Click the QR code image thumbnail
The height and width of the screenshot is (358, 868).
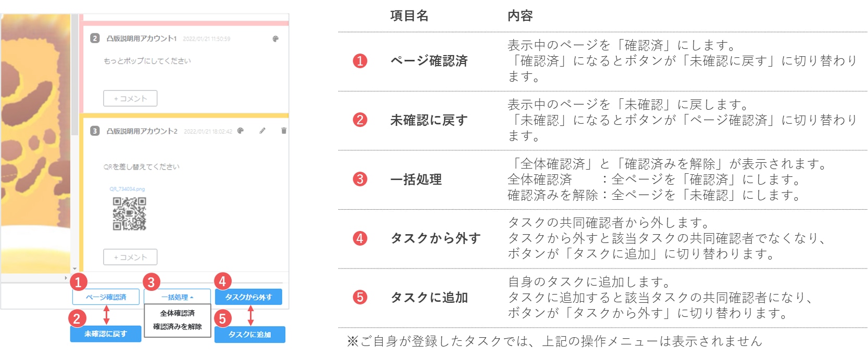[130, 213]
